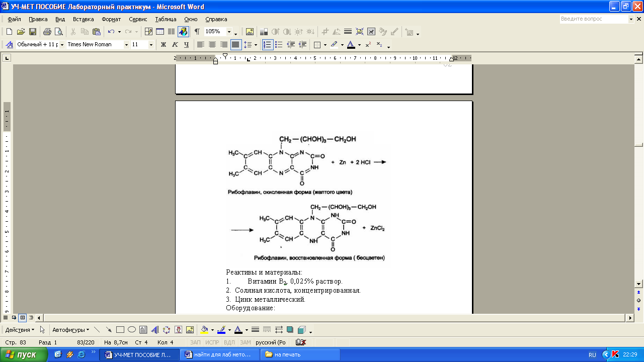Create a new blank document
Image resolution: width=644 pixels, height=362 pixels.
9,32
